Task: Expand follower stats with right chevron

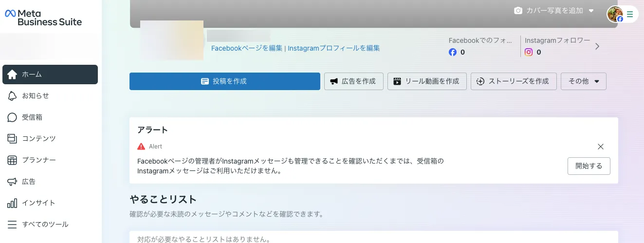Action: pos(597,46)
